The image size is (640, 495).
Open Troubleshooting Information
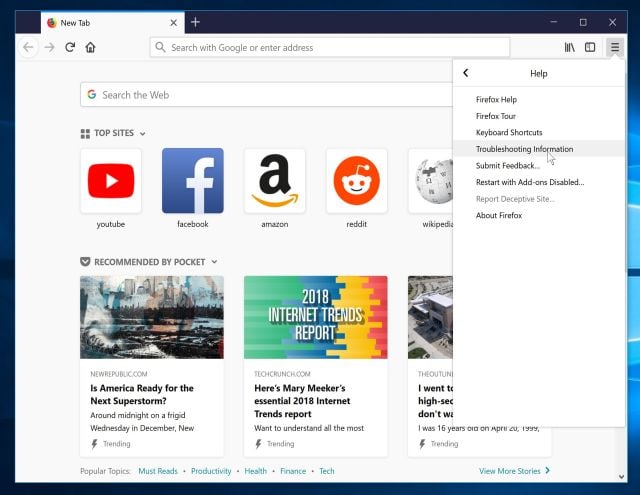pos(539,149)
